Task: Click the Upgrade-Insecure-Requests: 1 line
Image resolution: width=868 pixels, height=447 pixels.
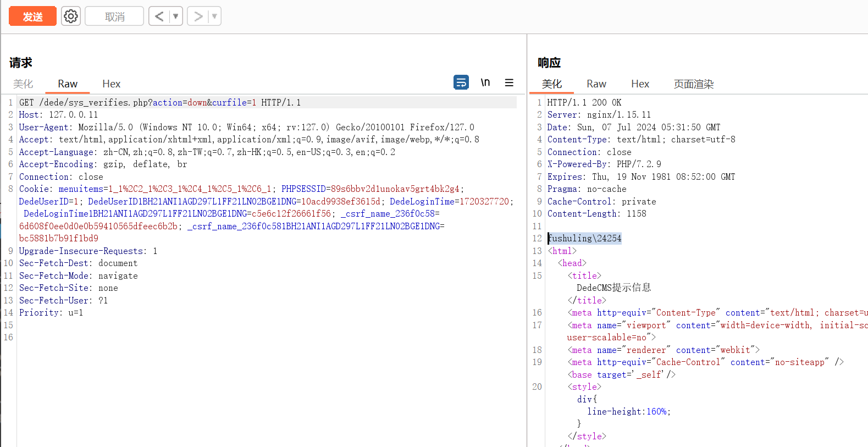Action: click(x=88, y=251)
